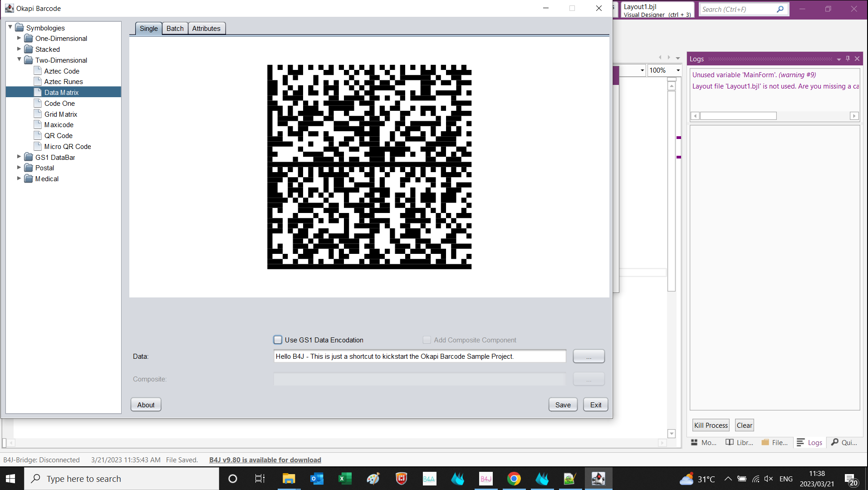Enable Use GS1 Data Encodation checkbox

[278, 340]
